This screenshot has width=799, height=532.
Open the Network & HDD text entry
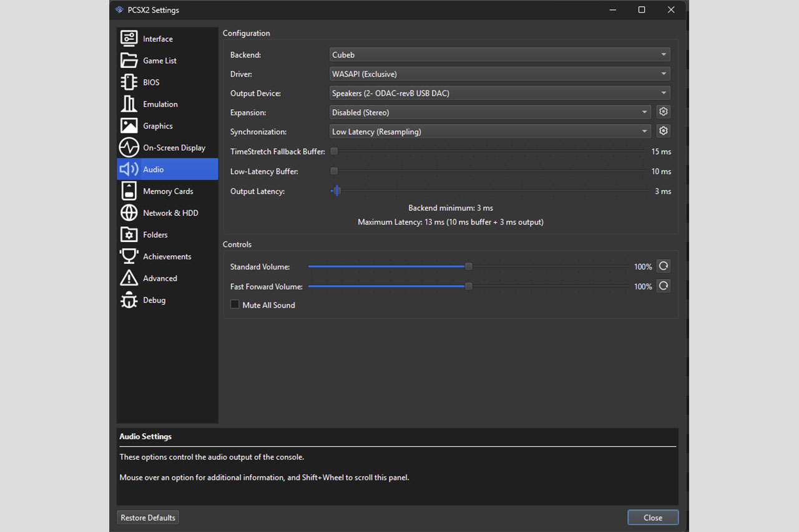(x=170, y=213)
